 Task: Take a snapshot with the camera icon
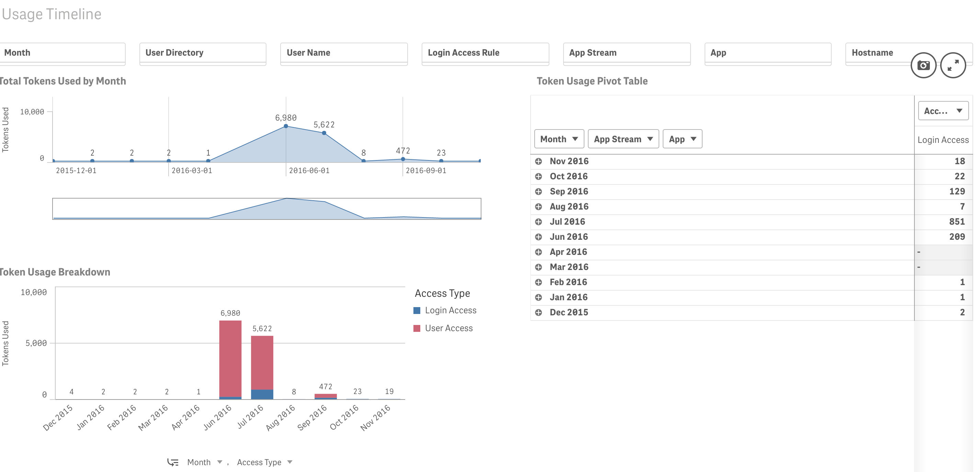click(923, 66)
